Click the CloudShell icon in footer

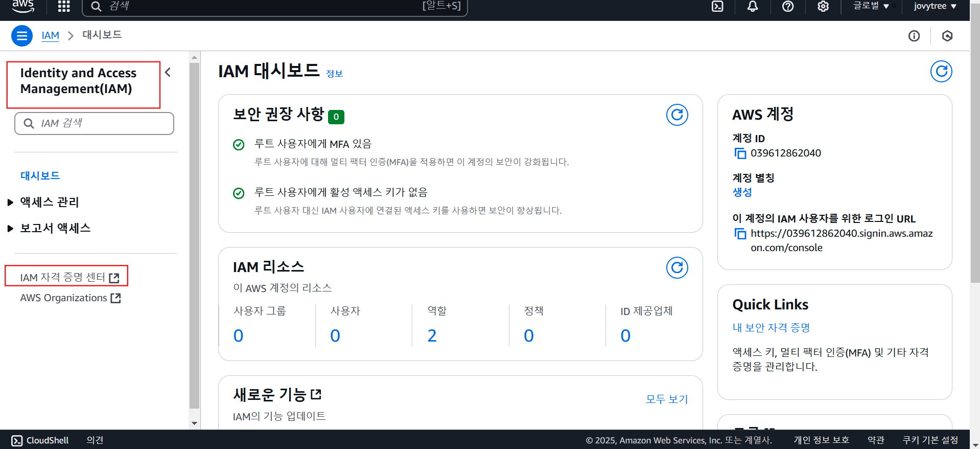pos(17,440)
